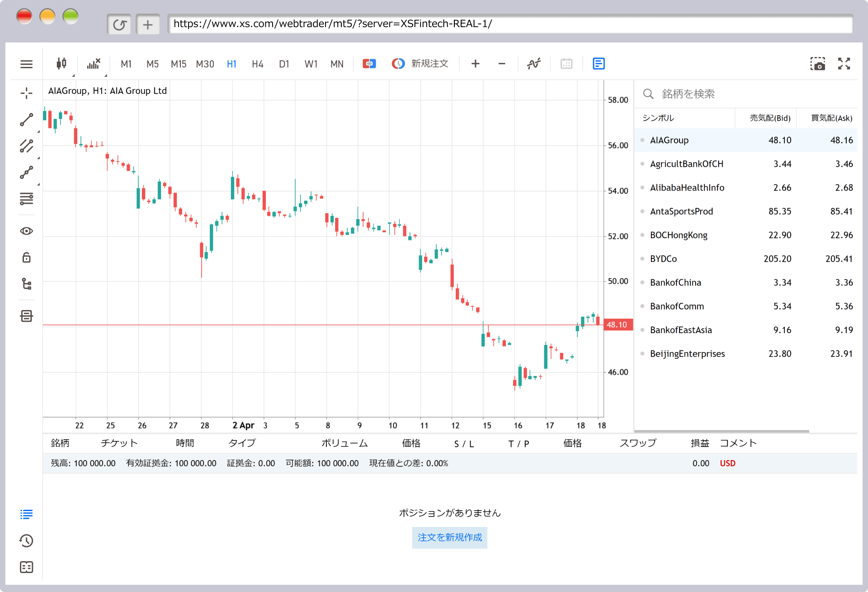The width and height of the screenshot is (868, 592).
Task: Select AlibabaHealthInfo symbol row
Action: click(746, 188)
